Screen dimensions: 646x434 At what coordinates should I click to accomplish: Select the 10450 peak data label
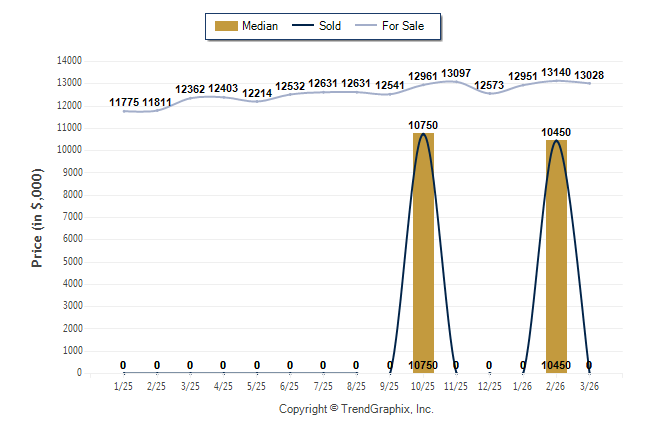click(x=556, y=132)
